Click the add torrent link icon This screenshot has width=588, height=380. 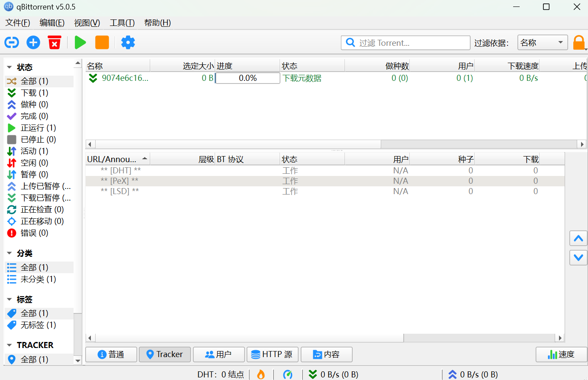click(12, 42)
